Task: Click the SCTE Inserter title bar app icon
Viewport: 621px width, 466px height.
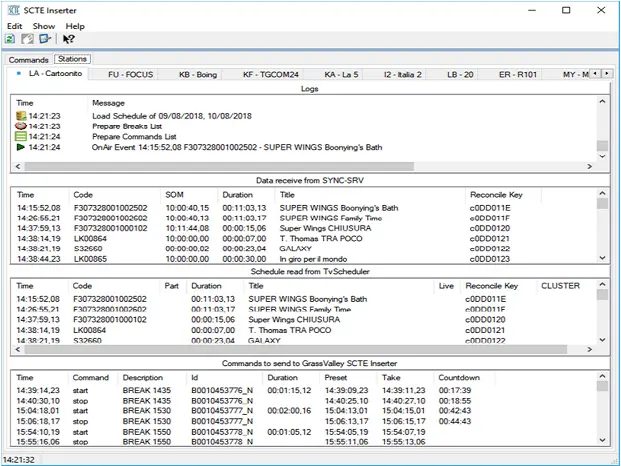Action: pos(12,10)
